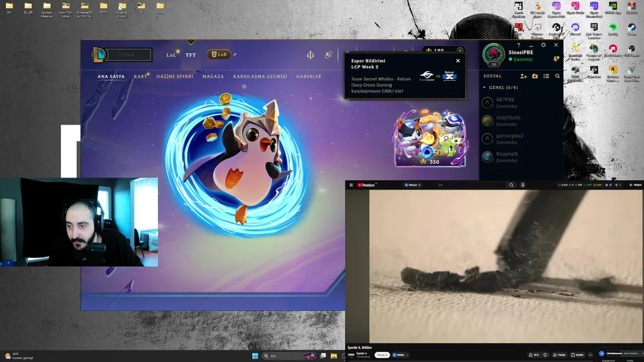Open the Team Secret Whales match notification
The width and height of the screenshot is (644, 362).
[x=406, y=76]
